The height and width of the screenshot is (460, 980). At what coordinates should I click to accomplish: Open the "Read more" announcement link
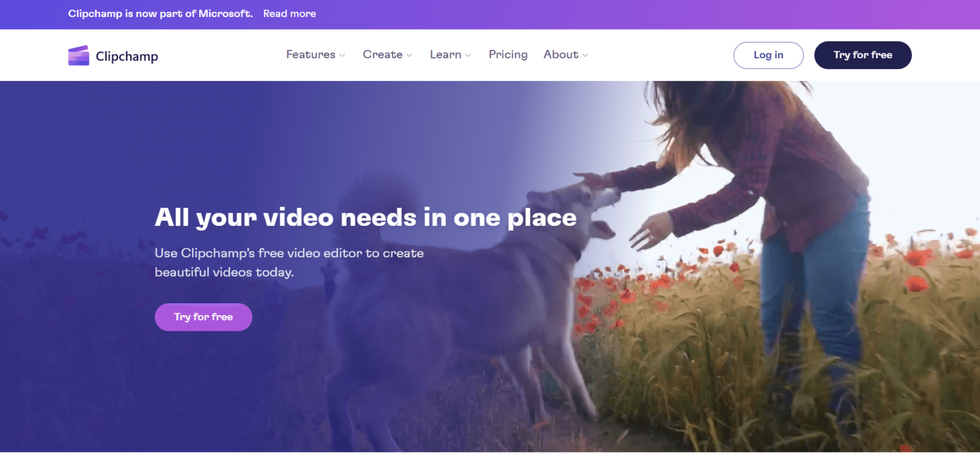point(289,13)
